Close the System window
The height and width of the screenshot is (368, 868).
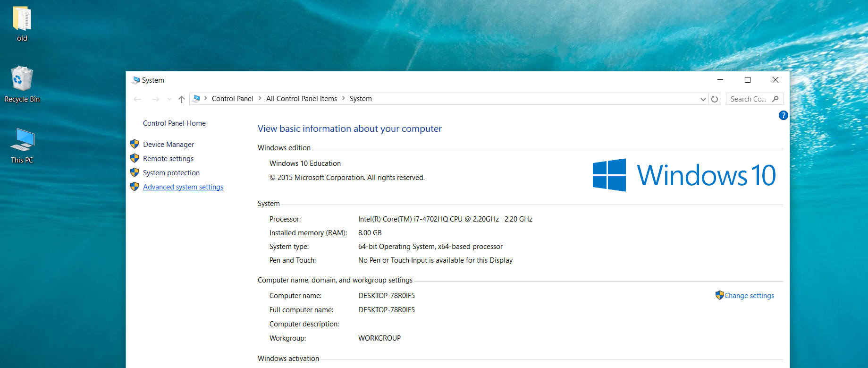coord(775,80)
